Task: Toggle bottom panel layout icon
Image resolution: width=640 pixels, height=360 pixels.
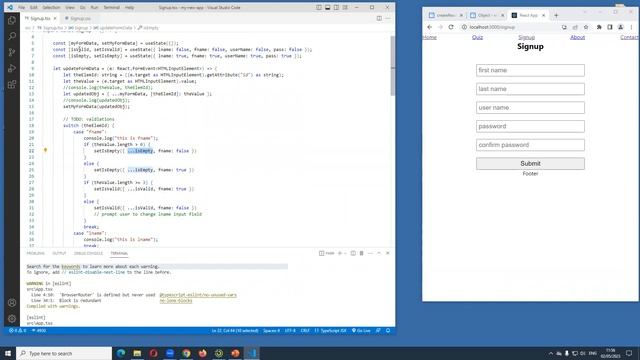Action: tap(327, 7)
